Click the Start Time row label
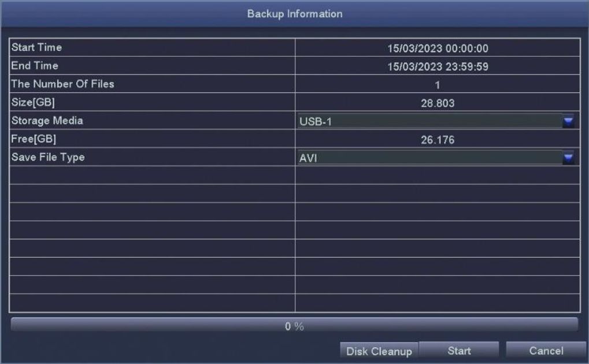This screenshot has height=364, width=589. pyautogui.click(x=36, y=47)
